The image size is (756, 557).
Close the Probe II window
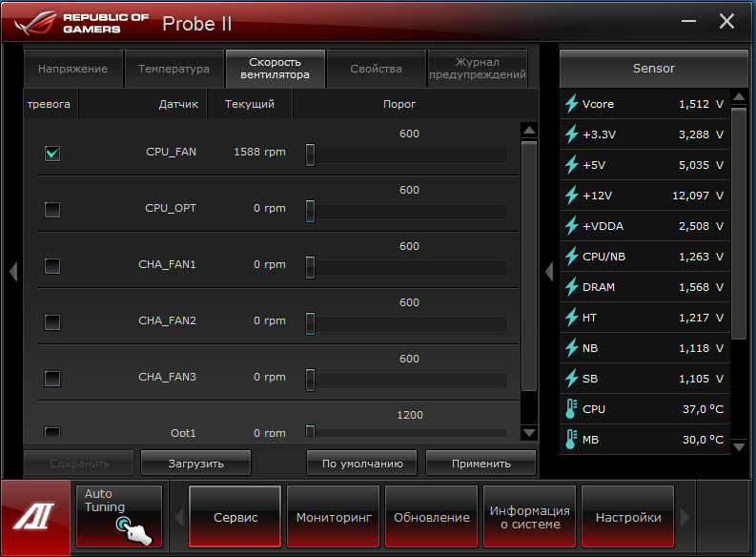click(x=726, y=21)
